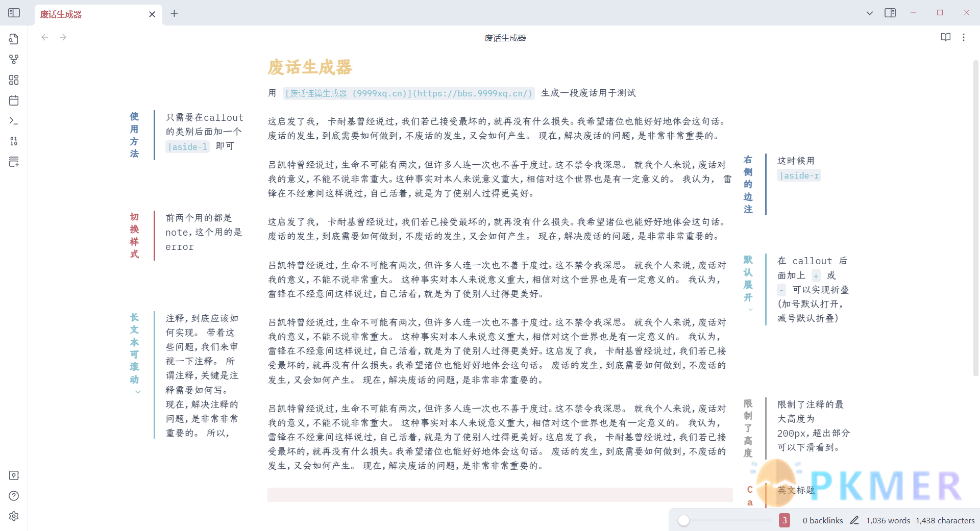Close the 废话生成器 tab
This screenshot has height=531, width=980.
pyautogui.click(x=152, y=14)
